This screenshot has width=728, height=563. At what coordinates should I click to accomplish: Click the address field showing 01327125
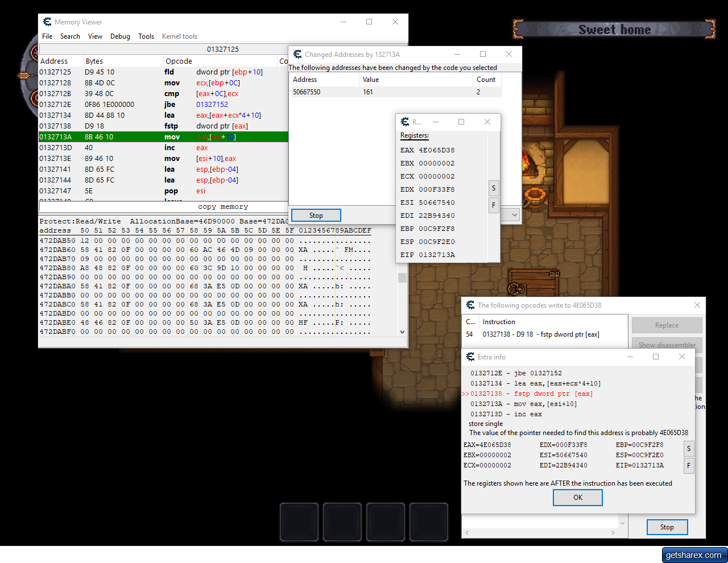222,48
